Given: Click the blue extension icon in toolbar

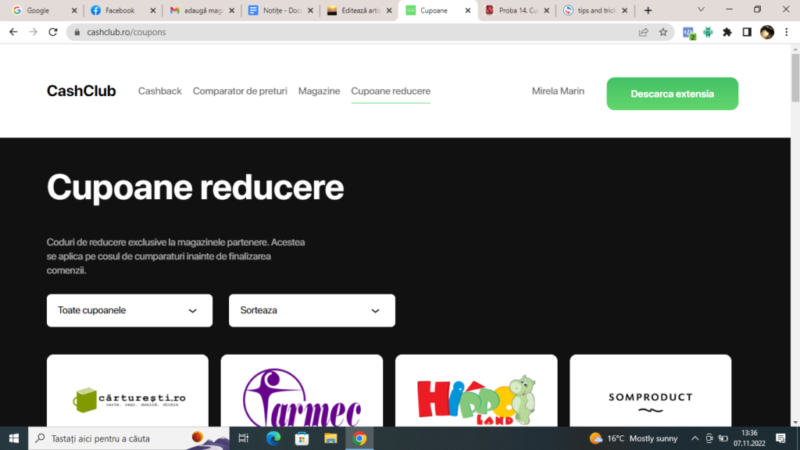Looking at the screenshot, I should click(x=689, y=33).
